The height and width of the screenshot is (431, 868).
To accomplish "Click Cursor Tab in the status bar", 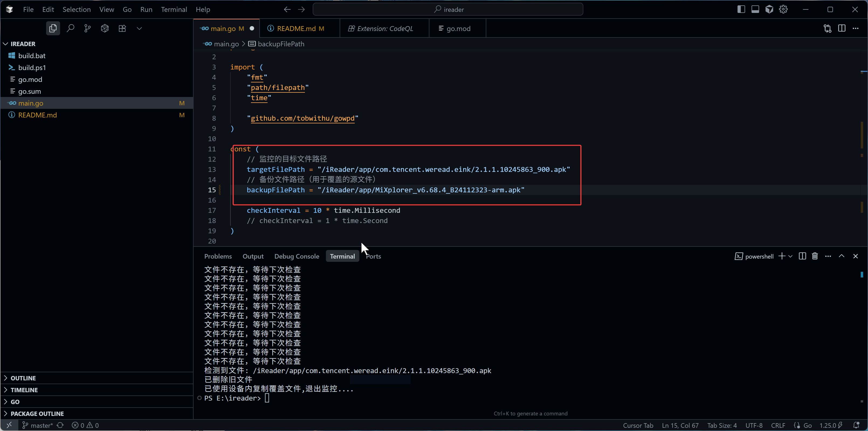I will (638, 425).
